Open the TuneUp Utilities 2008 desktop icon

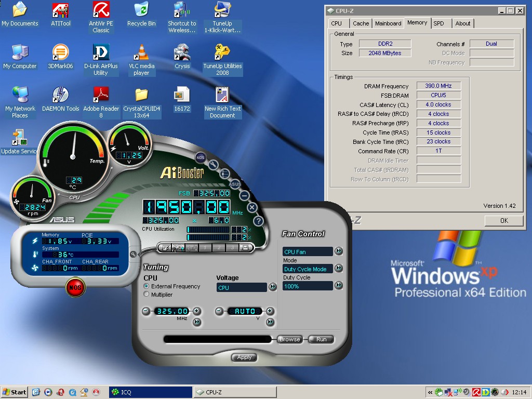222,60
